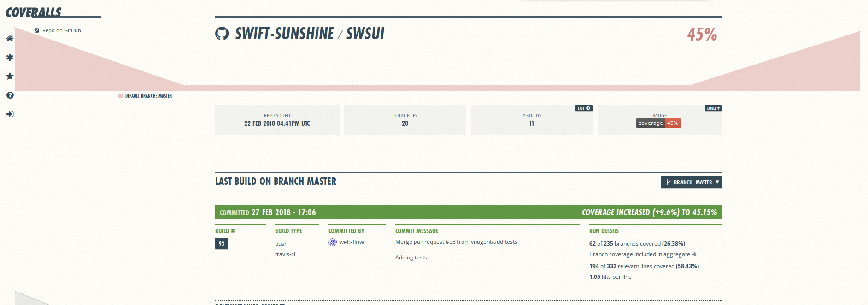Click the GitHub octocat icon
Image resolution: width=868 pixels, height=305 pixels.
coord(222,34)
